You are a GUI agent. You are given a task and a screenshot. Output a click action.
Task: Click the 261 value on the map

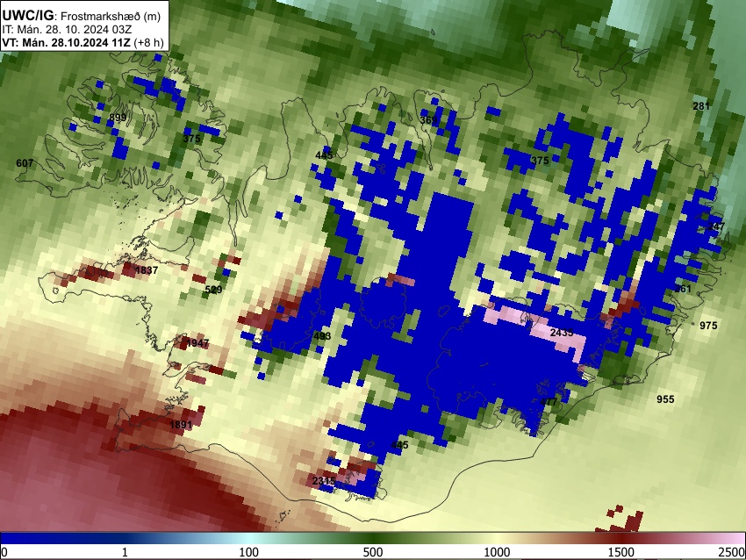click(x=683, y=289)
